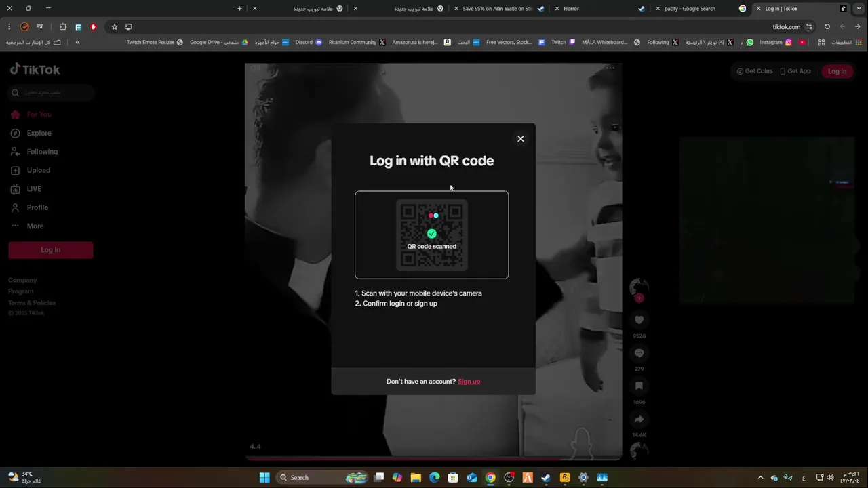Open video comments bubble icon

[x=639, y=353]
